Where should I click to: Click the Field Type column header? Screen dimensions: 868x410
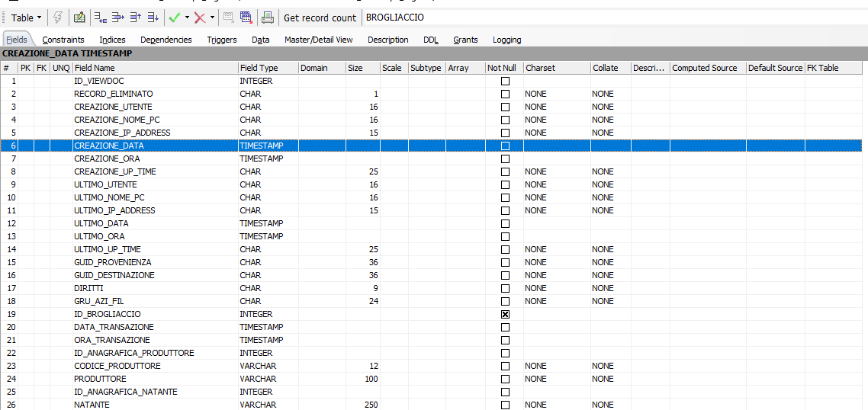click(x=268, y=68)
